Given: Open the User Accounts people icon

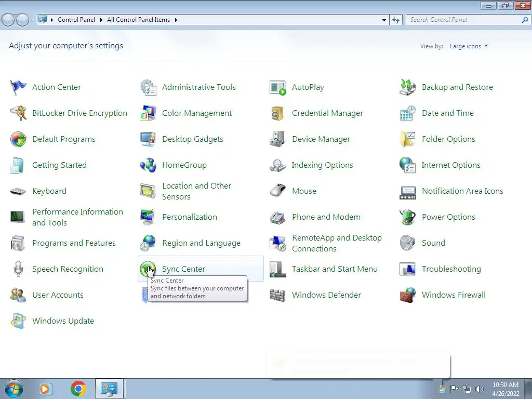Looking at the screenshot, I should pyautogui.click(x=18, y=295).
